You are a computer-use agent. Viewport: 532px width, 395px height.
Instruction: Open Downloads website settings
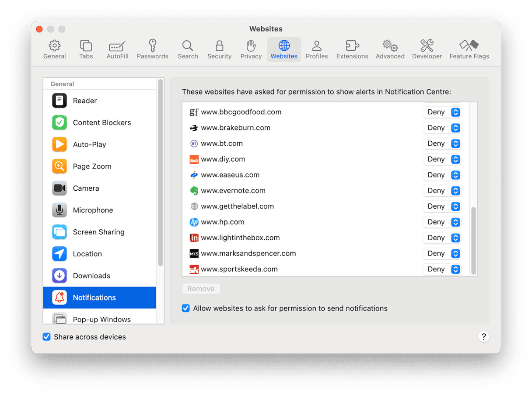(91, 276)
